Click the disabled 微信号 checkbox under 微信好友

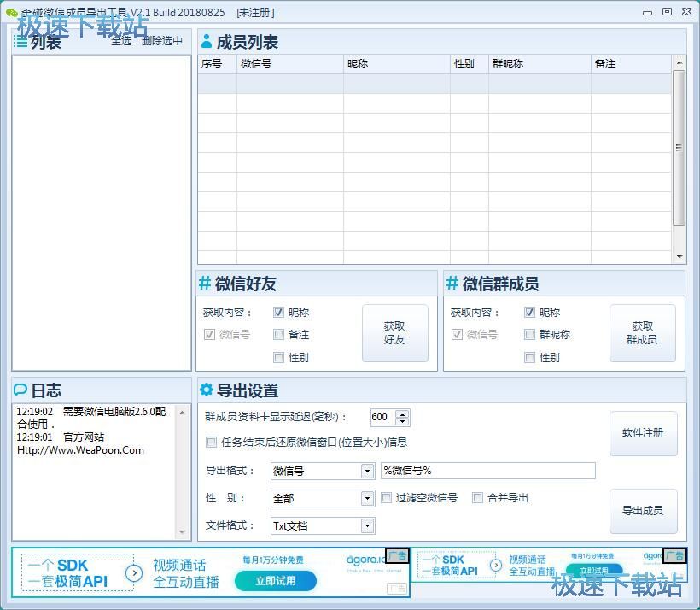point(209,334)
